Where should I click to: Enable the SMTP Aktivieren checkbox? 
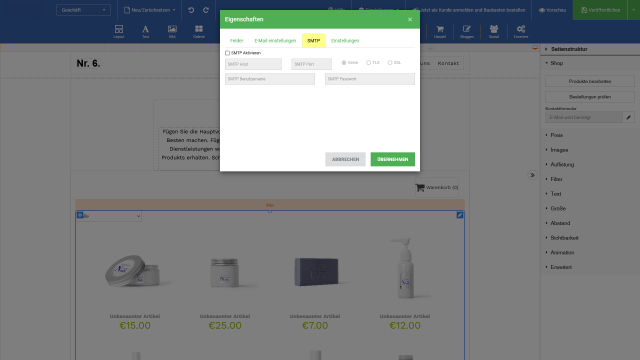tap(227, 53)
